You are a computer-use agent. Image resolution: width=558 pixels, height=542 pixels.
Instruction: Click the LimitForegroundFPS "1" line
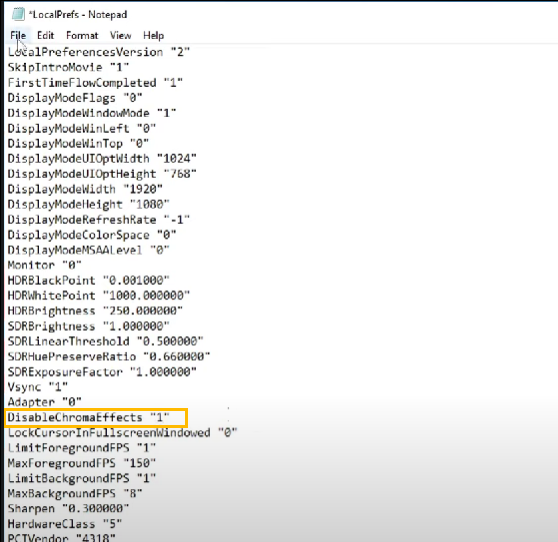point(82,448)
